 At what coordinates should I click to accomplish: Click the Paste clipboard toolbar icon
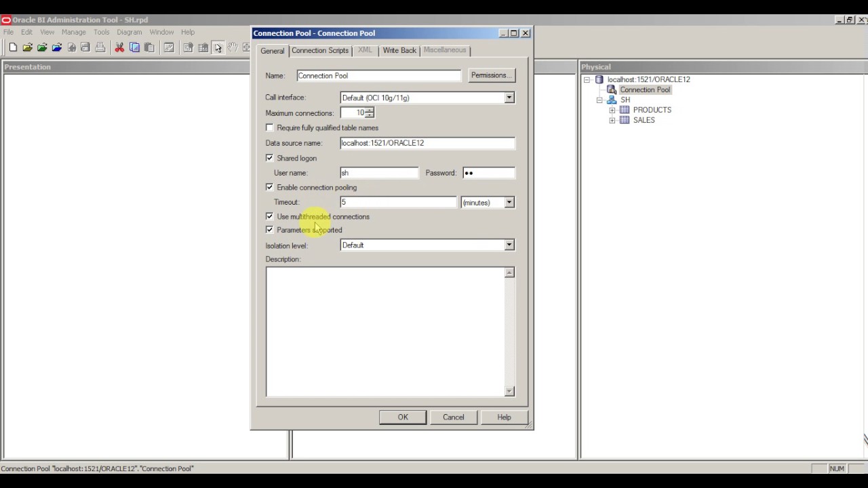pos(149,47)
